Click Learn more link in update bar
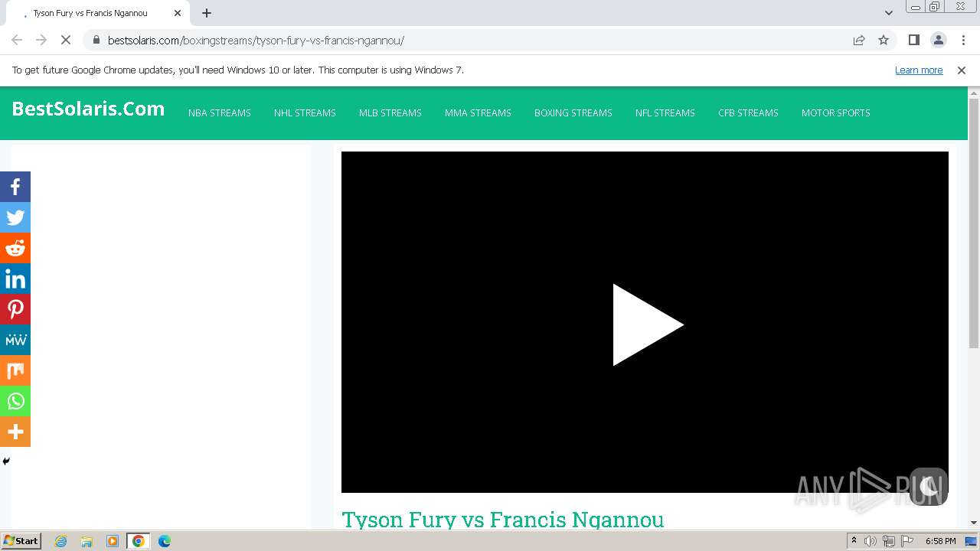Screen dimensions: 980x551 click(919, 70)
